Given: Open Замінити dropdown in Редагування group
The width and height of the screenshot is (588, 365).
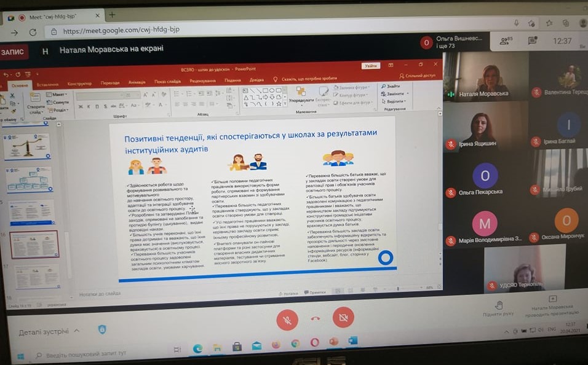Looking at the screenshot, I should coord(395,93).
